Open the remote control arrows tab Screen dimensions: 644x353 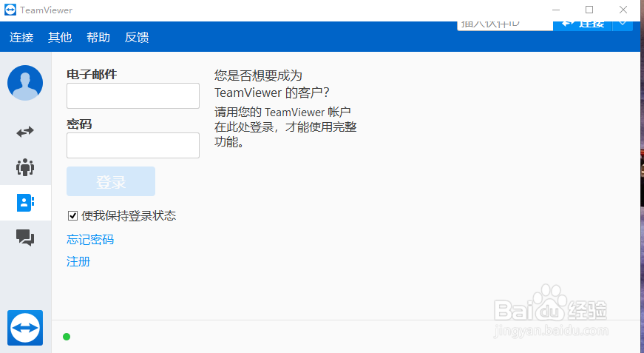[x=25, y=132]
